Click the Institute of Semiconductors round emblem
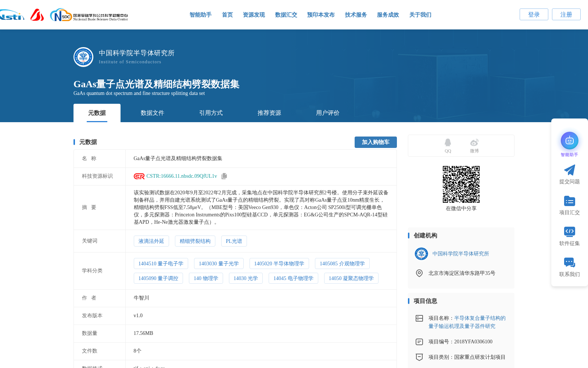 coord(83,57)
